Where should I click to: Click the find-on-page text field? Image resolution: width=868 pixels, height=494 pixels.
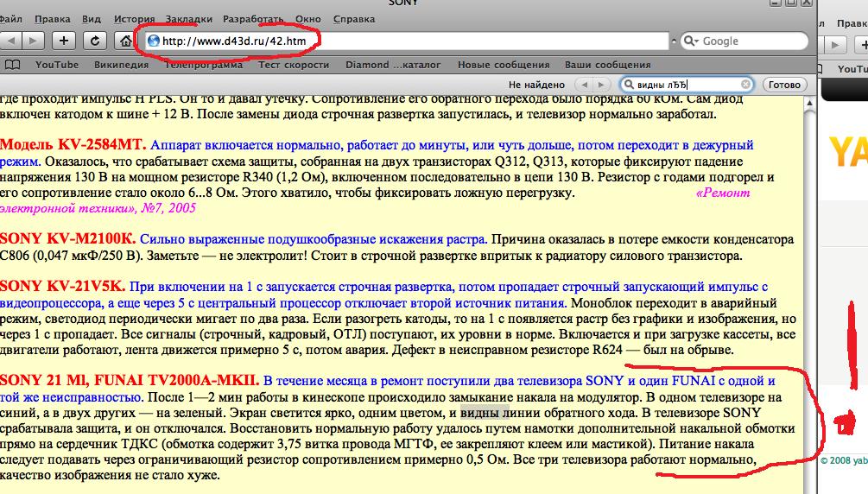tap(687, 85)
